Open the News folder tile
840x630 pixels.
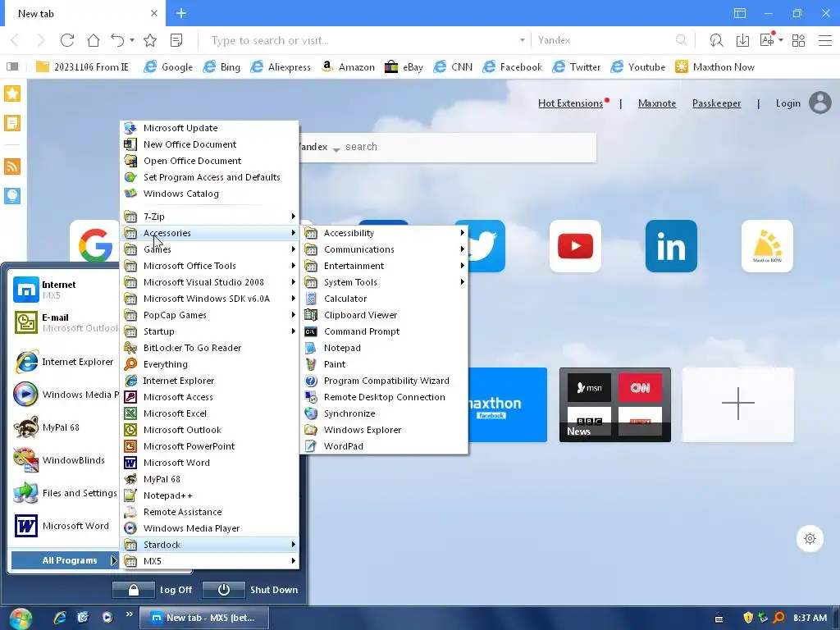coord(614,404)
